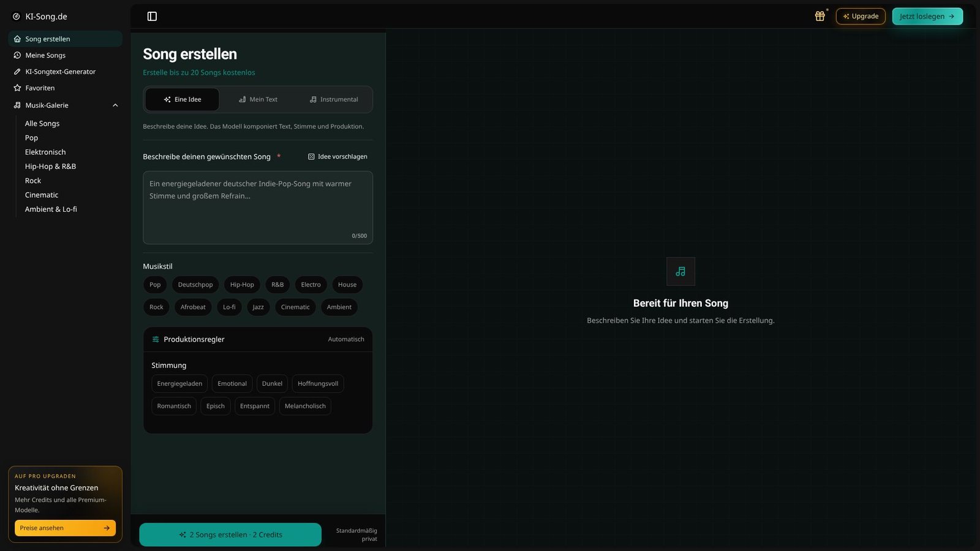
Task: Click Jetzt loslegen button
Action: pyautogui.click(x=927, y=17)
